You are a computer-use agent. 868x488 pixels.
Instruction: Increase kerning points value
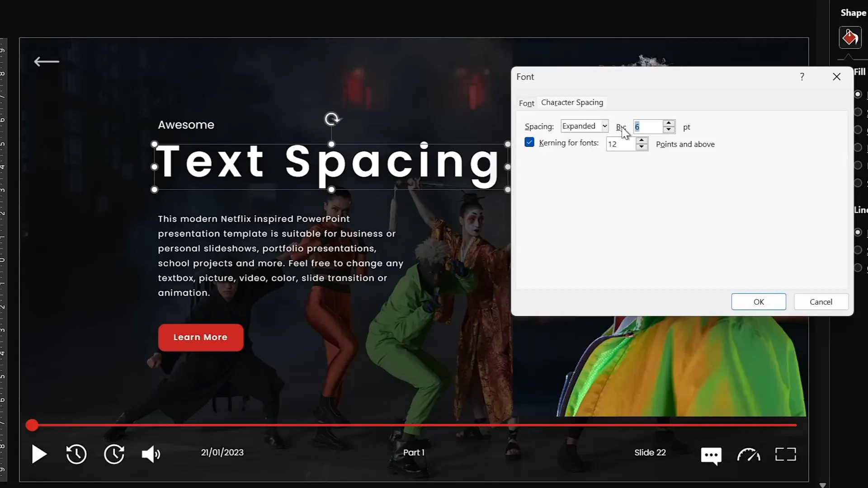(x=642, y=141)
